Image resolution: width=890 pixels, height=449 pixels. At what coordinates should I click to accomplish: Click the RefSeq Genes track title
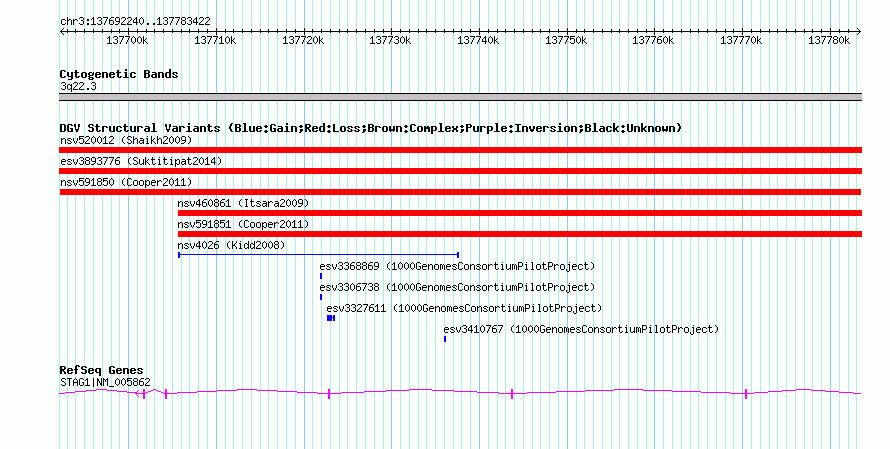point(102,370)
